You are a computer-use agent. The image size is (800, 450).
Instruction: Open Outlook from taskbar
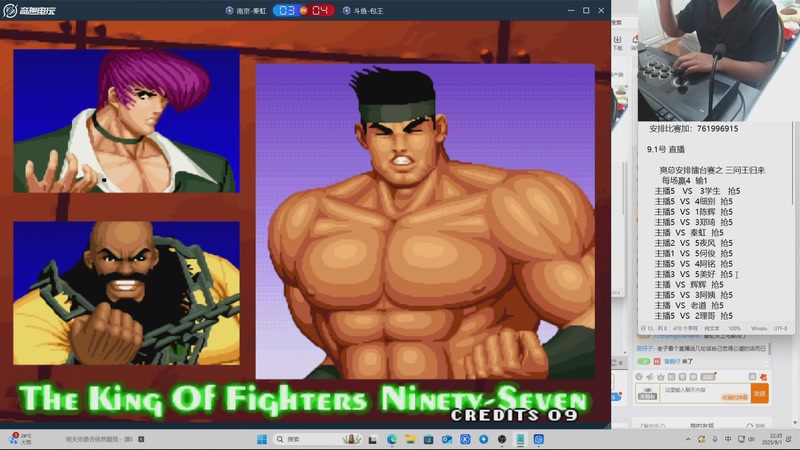click(x=447, y=439)
